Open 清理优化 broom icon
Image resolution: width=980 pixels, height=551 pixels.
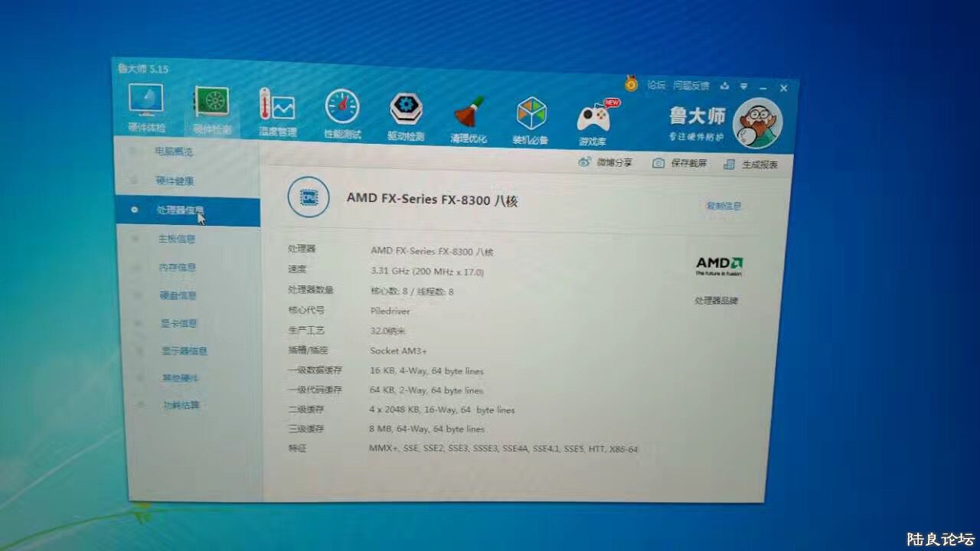(469, 113)
